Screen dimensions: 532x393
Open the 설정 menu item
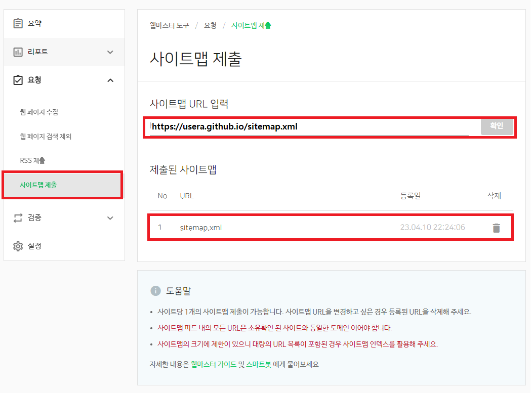pyautogui.click(x=64, y=246)
